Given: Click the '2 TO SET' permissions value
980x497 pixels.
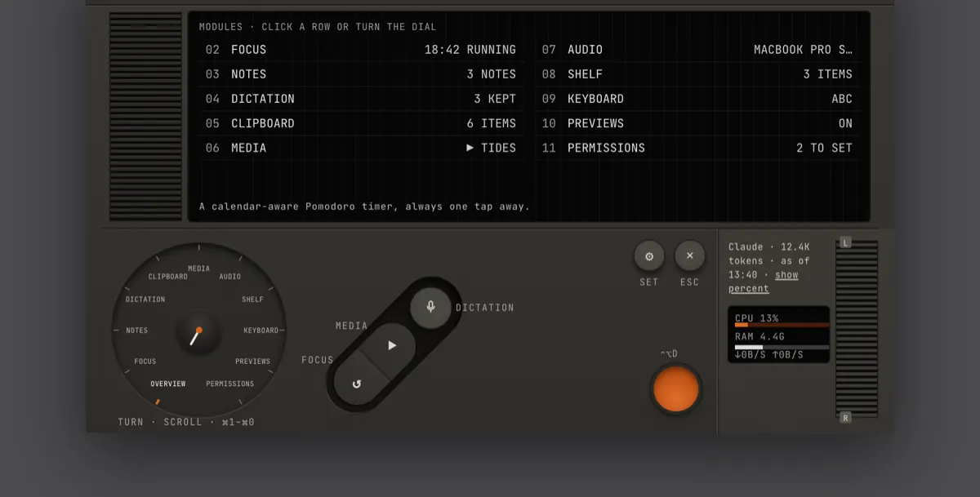Looking at the screenshot, I should pyautogui.click(x=824, y=148).
